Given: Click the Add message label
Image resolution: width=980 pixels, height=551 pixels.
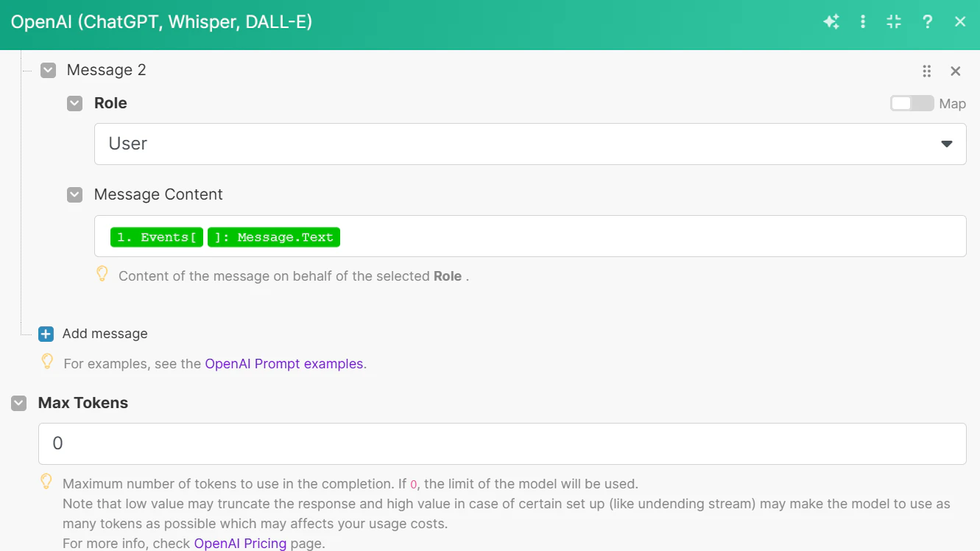Looking at the screenshot, I should 105,334.
